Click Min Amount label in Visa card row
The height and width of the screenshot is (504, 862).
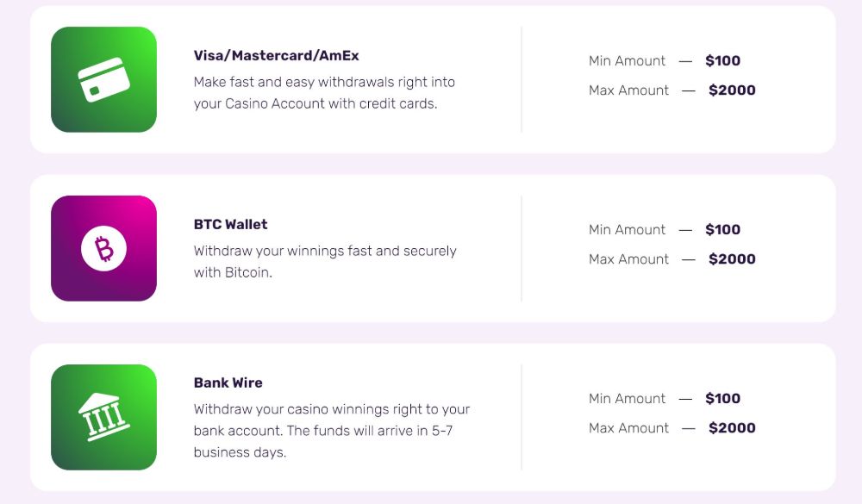click(627, 60)
